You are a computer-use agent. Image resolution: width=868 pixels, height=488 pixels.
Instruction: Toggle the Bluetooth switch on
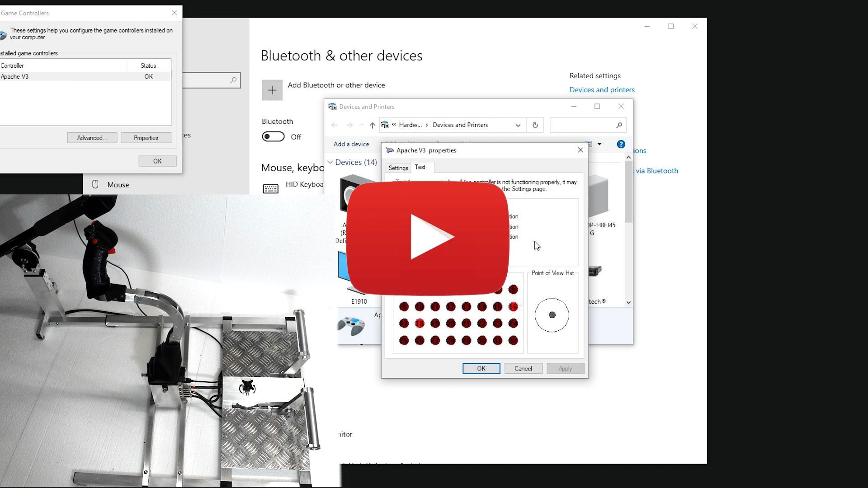point(273,136)
